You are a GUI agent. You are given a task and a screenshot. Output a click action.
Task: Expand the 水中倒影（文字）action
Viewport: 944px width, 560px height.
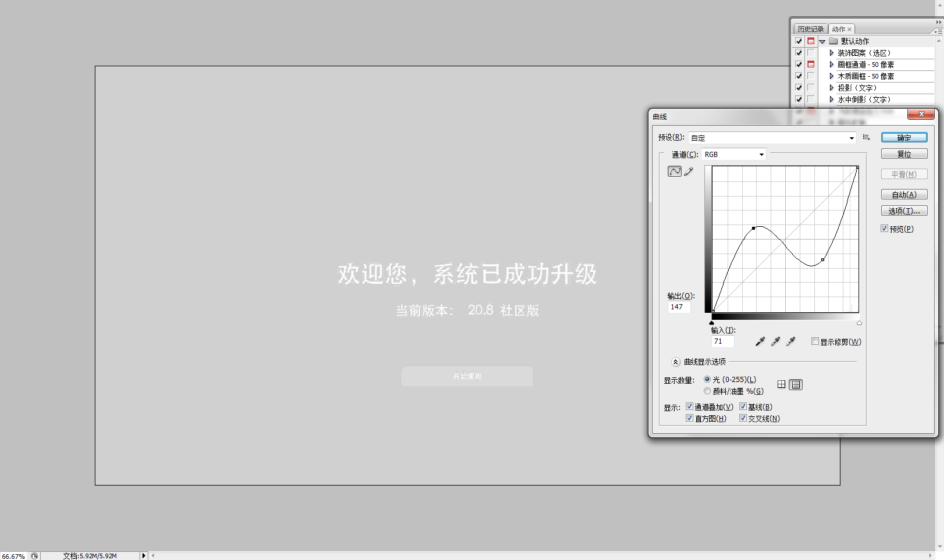832,99
